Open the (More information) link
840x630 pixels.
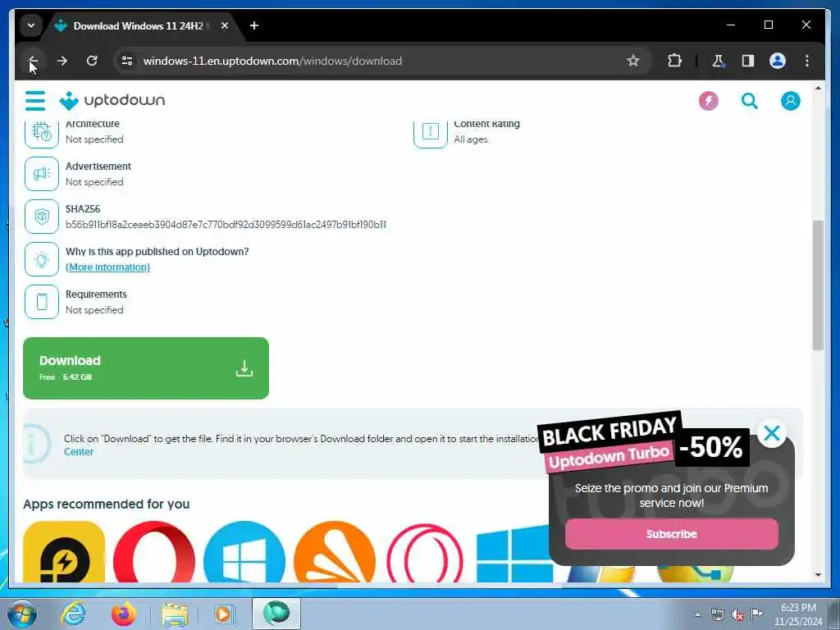(107, 267)
